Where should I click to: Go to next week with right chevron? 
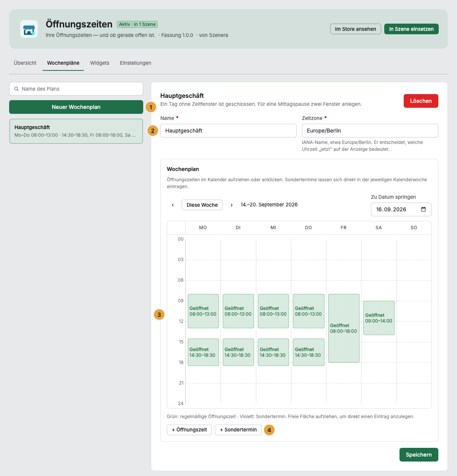point(232,205)
